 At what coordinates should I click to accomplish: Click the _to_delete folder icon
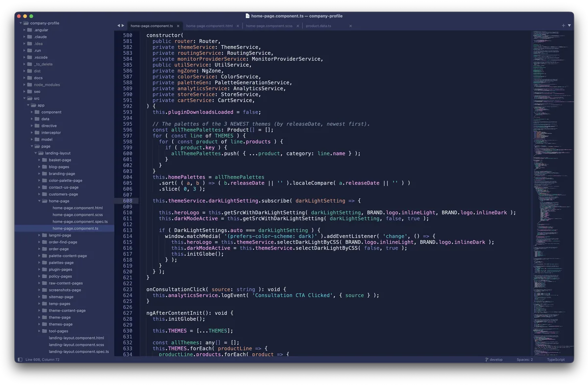click(30, 64)
